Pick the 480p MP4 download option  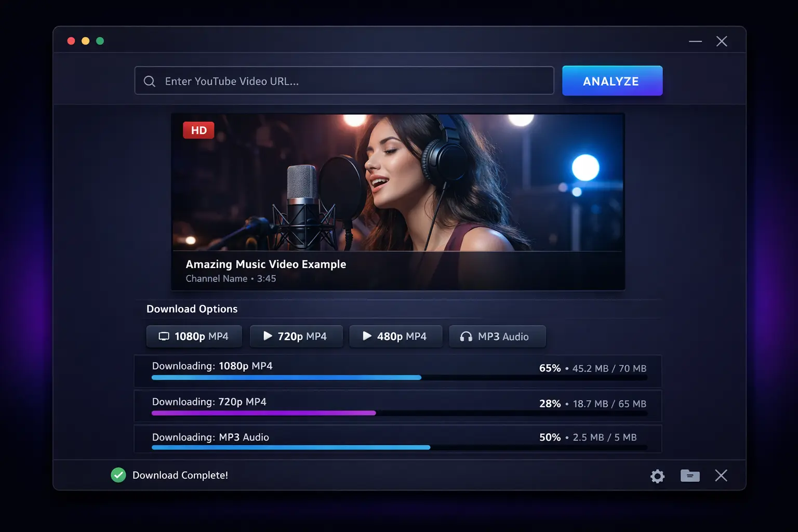[396, 336]
